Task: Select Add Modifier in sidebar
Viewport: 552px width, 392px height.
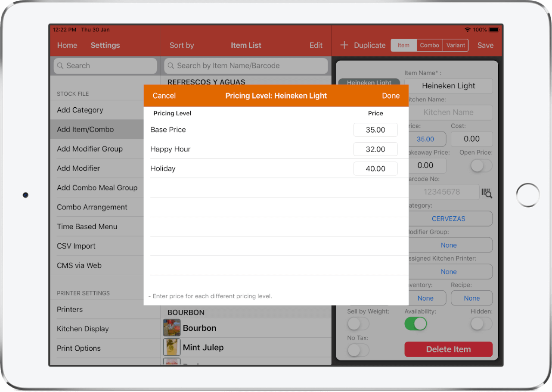Action: 97,168
